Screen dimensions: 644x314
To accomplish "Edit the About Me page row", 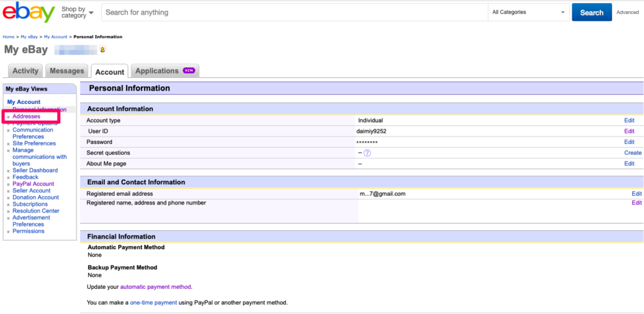I will pos(629,163).
